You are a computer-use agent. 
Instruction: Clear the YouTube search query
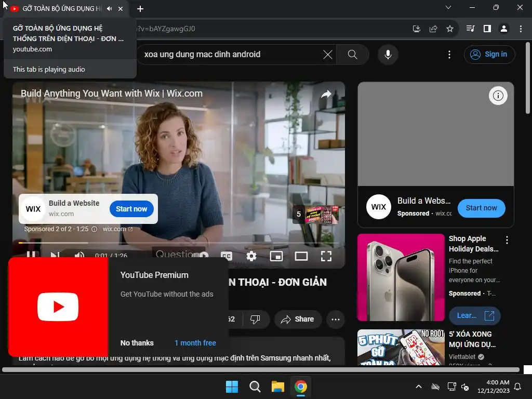coord(328,54)
